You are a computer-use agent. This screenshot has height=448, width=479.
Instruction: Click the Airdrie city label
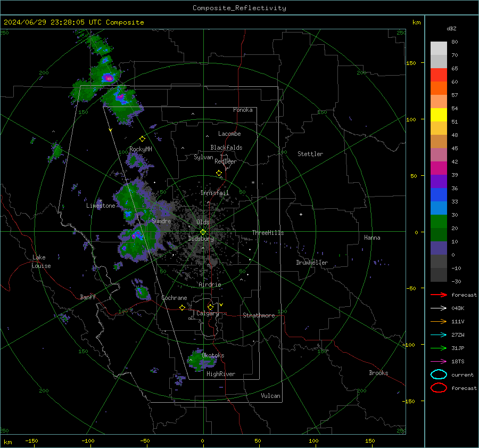pyautogui.click(x=210, y=284)
